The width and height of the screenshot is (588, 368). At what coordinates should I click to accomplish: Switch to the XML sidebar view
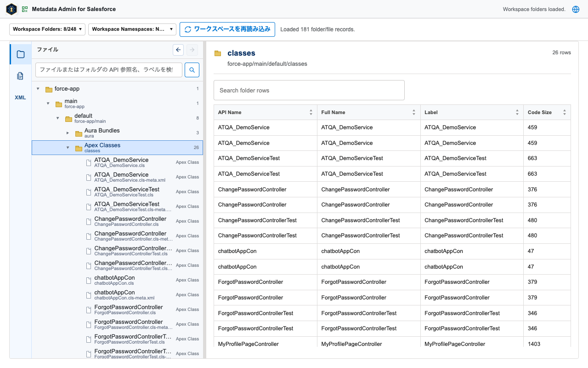21,98
